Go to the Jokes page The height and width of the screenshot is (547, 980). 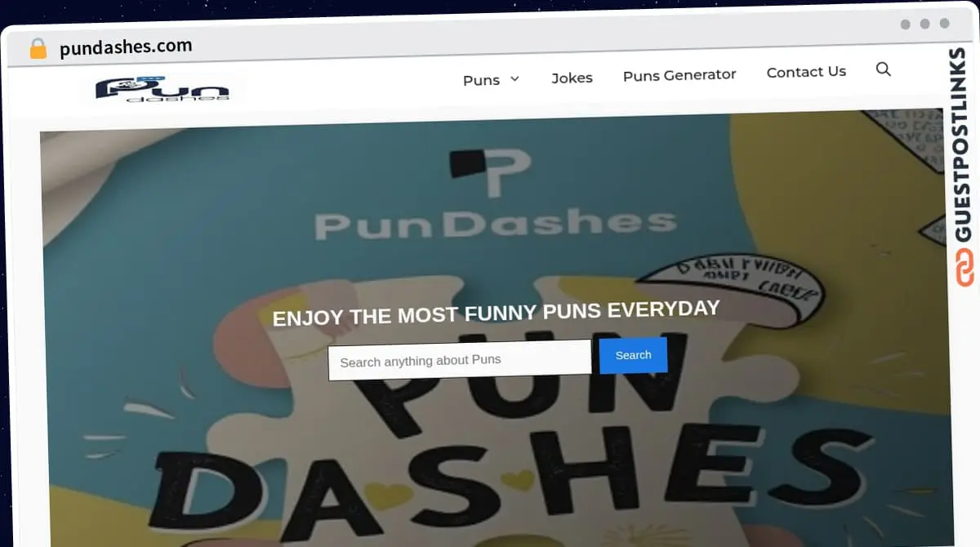click(x=572, y=78)
